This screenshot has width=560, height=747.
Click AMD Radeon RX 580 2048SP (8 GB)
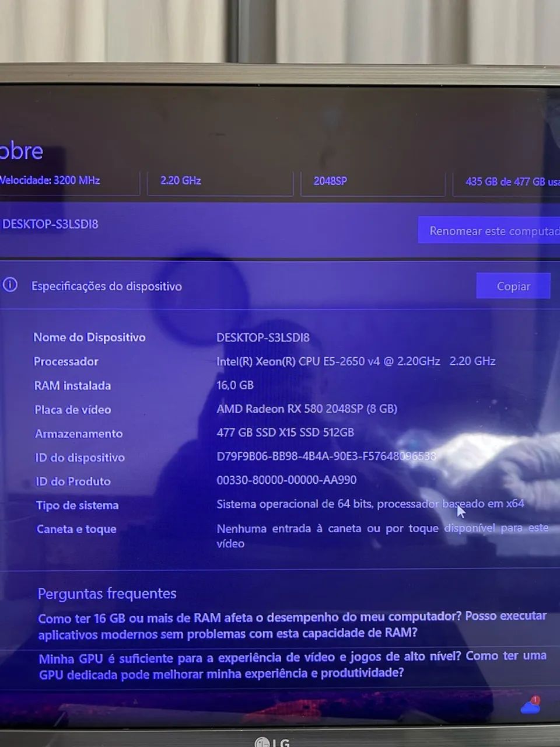point(307,409)
